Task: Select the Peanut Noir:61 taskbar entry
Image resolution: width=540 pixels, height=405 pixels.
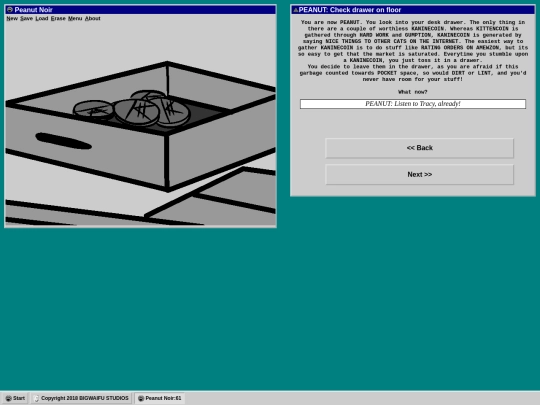Action: pyautogui.click(x=160, y=398)
